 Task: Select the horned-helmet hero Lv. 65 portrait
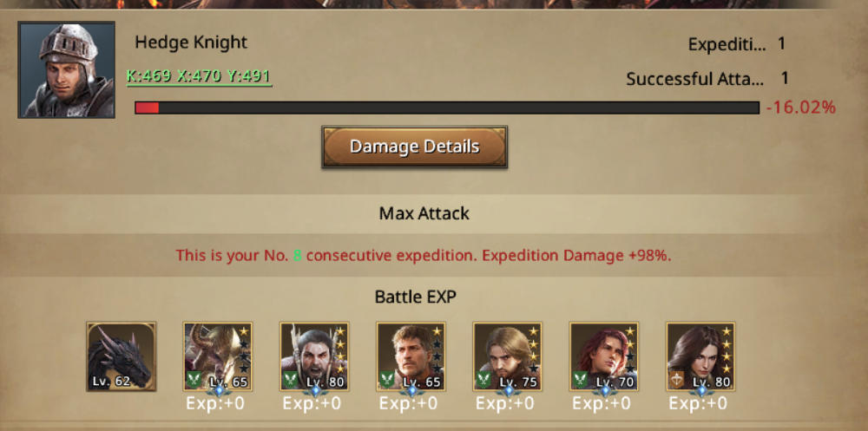[x=218, y=357]
